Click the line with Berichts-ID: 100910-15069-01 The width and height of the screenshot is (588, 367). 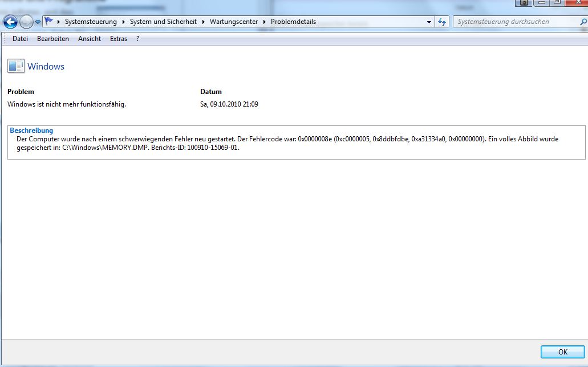click(128, 148)
